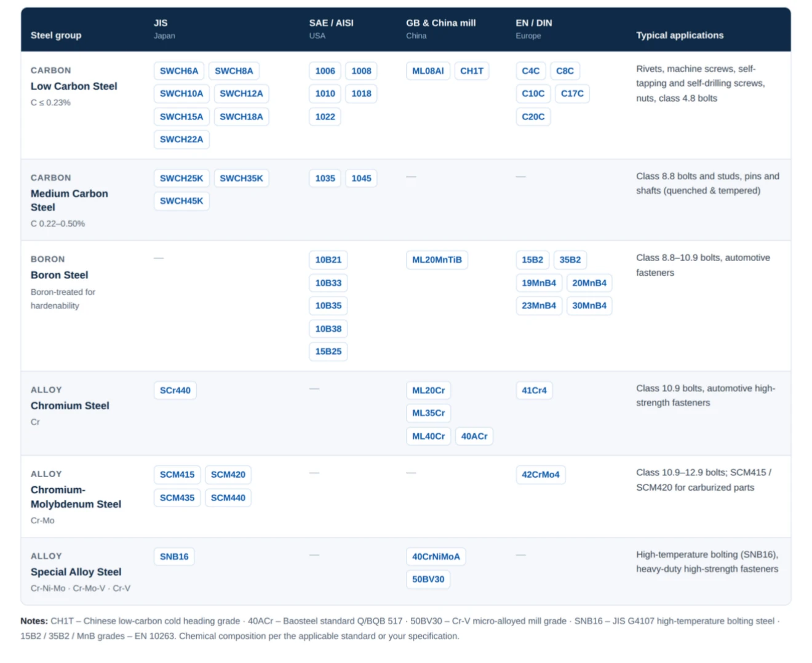Select the 50BV30 grade chip
The image size is (812, 663).
coord(428,580)
